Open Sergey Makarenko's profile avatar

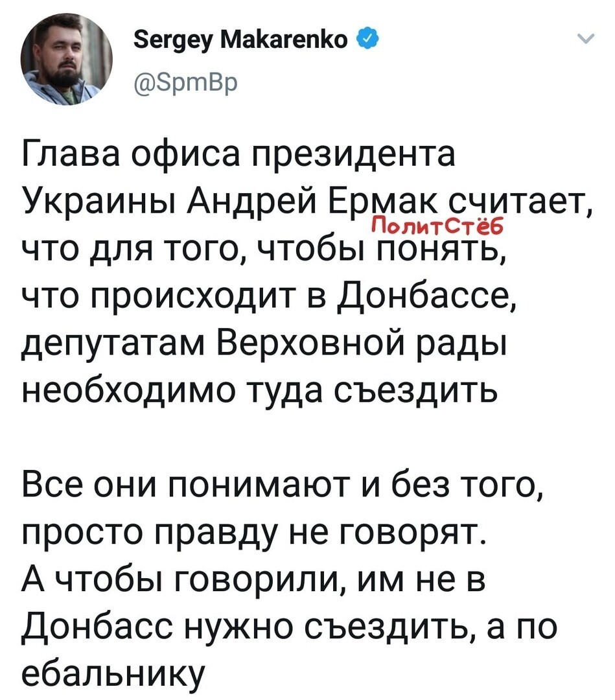tap(67, 59)
